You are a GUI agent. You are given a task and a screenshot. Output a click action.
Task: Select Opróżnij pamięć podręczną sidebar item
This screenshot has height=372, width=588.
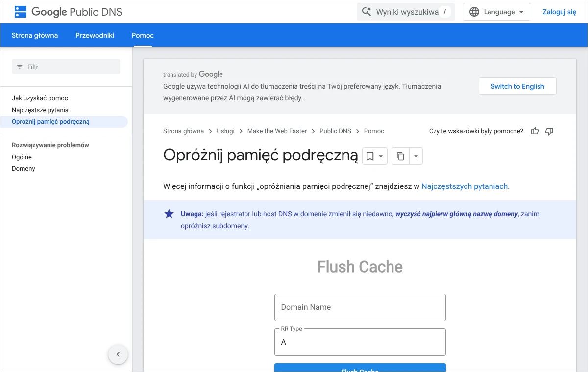[64, 122]
